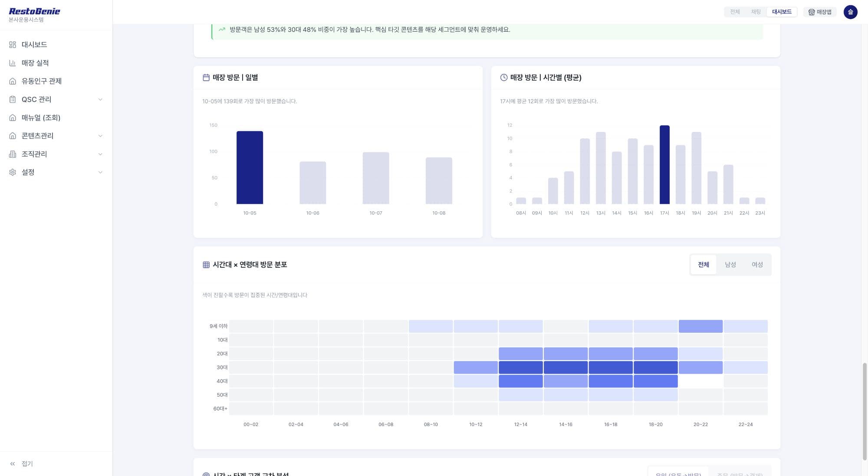Click the 매장 실적 chart icon
Viewport: 868px width, 476px height.
tap(13, 63)
